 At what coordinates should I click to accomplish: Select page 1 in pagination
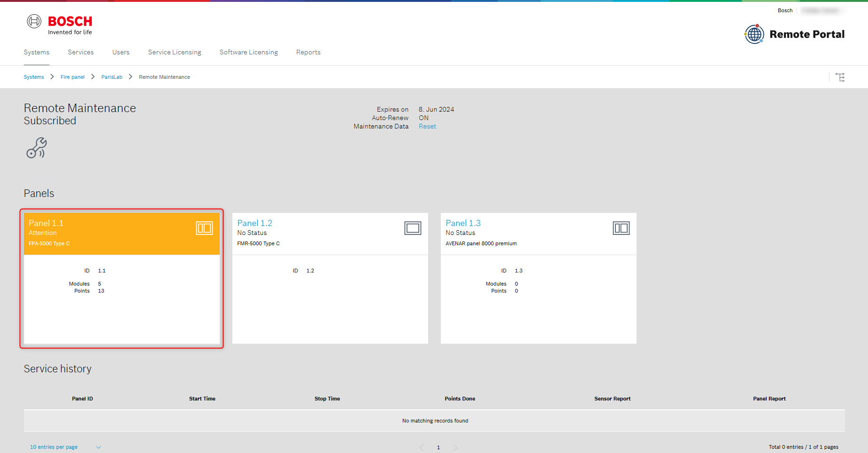point(438,447)
